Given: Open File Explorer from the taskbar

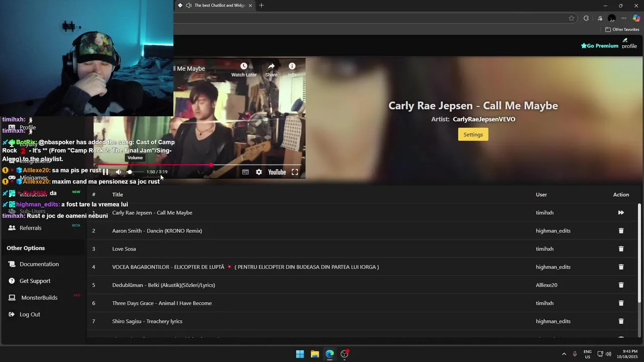Looking at the screenshot, I should tap(315, 354).
